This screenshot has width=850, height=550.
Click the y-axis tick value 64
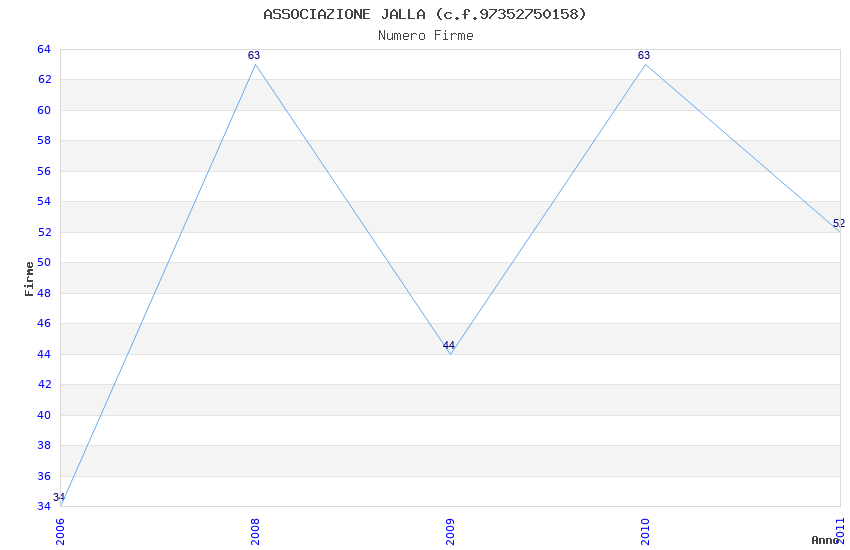tap(44, 49)
